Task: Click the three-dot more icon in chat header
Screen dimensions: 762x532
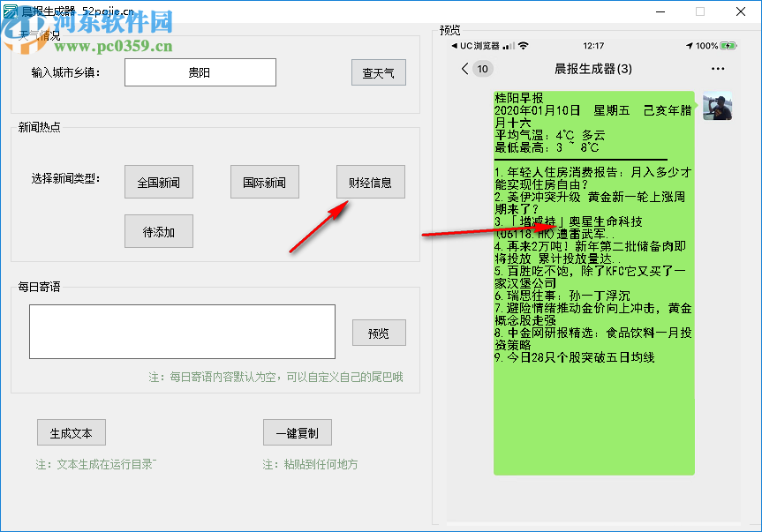Action: (718, 69)
